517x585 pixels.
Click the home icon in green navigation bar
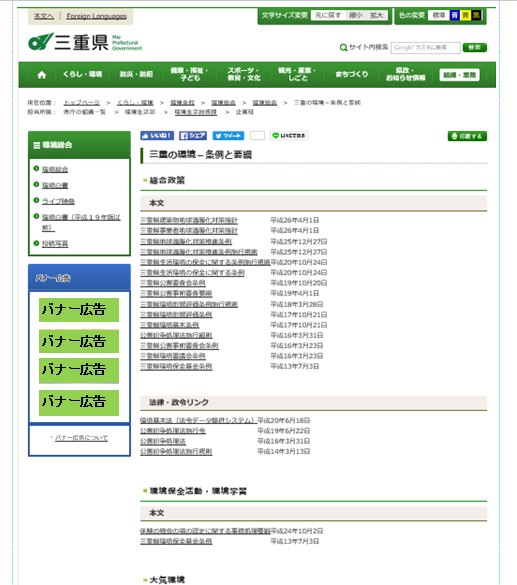(x=42, y=75)
